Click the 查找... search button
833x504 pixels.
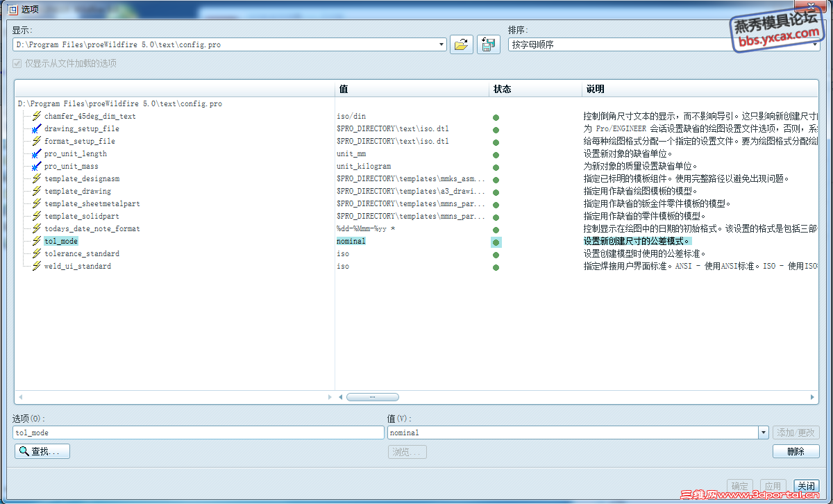[x=42, y=452]
